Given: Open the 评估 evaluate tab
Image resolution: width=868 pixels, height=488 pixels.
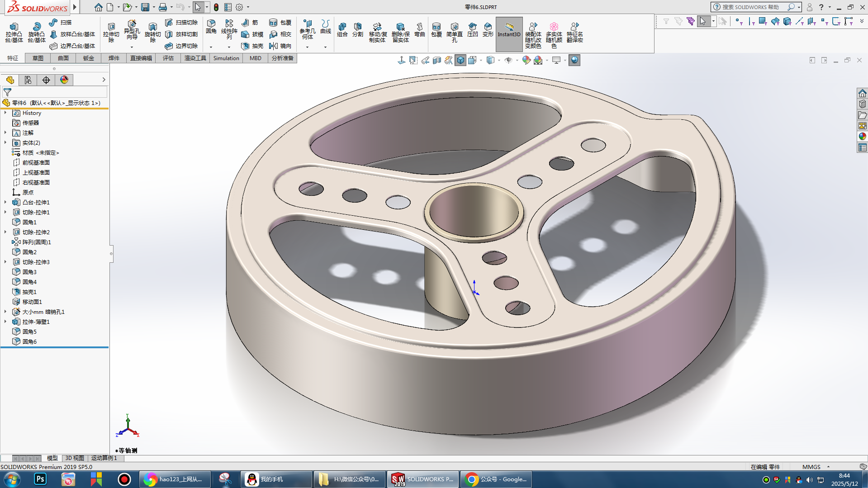Looking at the screenshot, I should tap(168, 58).
